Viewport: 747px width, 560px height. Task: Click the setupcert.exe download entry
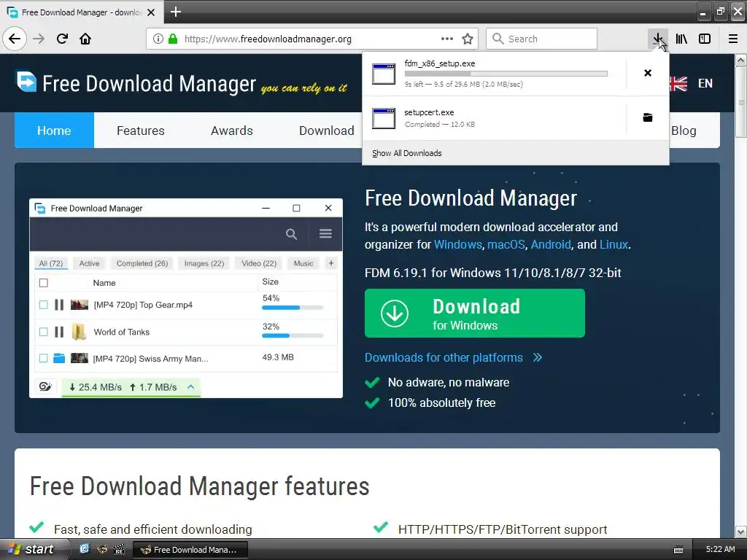click(x=494, y=117)
